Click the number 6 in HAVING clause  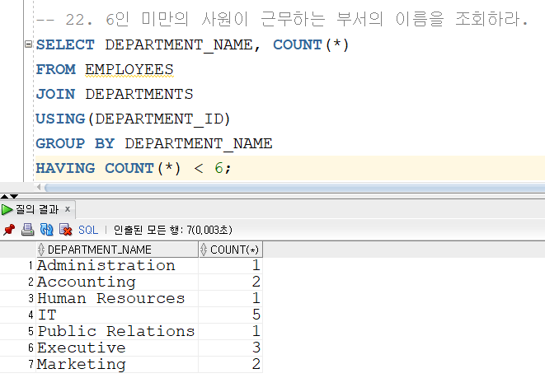tap(218, 168)
